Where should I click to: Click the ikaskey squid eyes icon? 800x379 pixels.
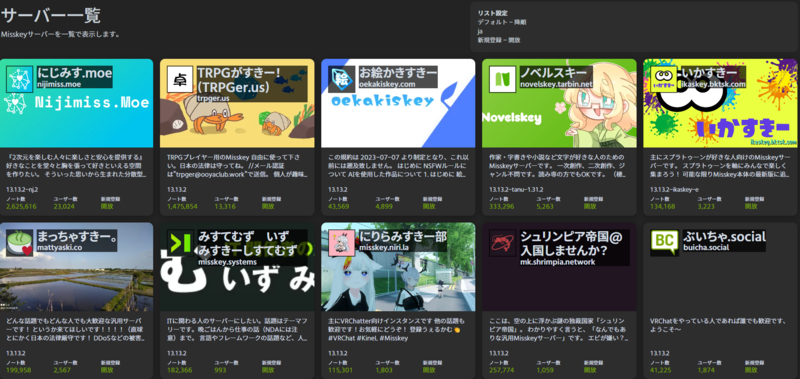coord(664,79)
